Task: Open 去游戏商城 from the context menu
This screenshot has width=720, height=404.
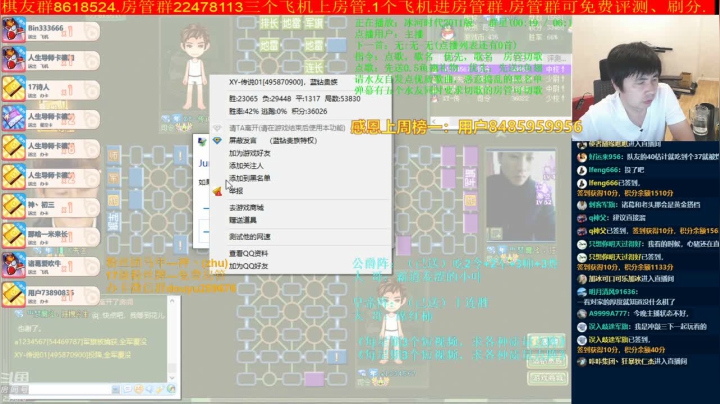Action: coord(246,208)
